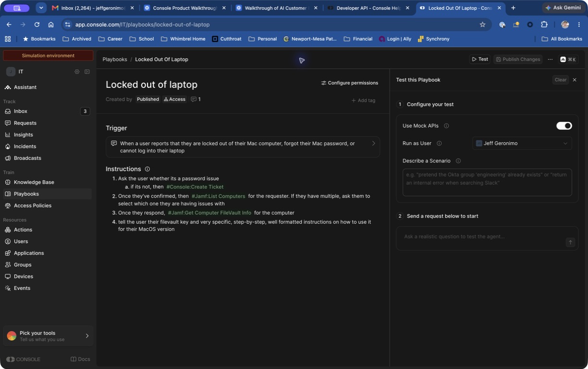The width and height of the screenshot is (588, 369).
Task: Click Configure permissions
Action: point(350,83)
